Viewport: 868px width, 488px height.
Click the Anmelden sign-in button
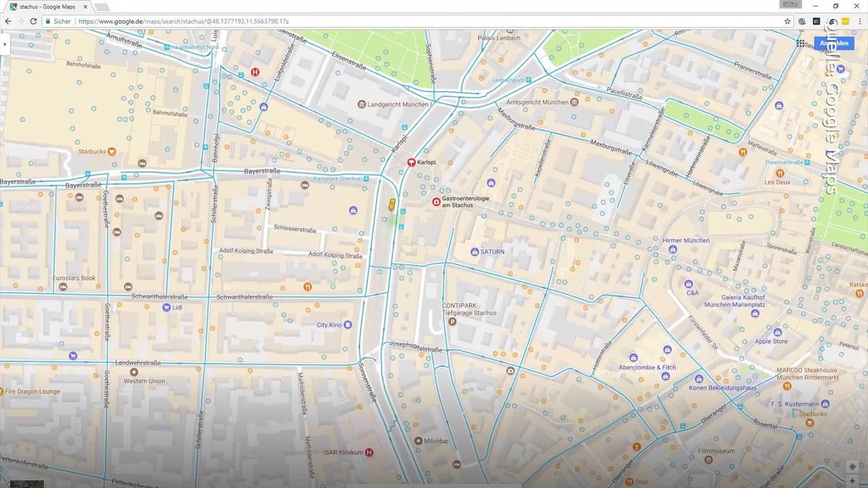(x=833, y=43)
